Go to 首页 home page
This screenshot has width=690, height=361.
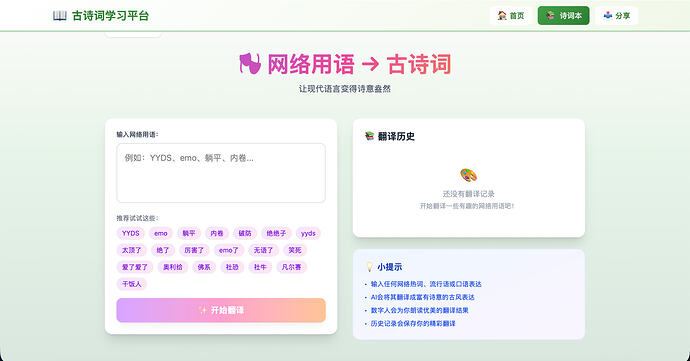pyautogui.click(x=511, y=16)
